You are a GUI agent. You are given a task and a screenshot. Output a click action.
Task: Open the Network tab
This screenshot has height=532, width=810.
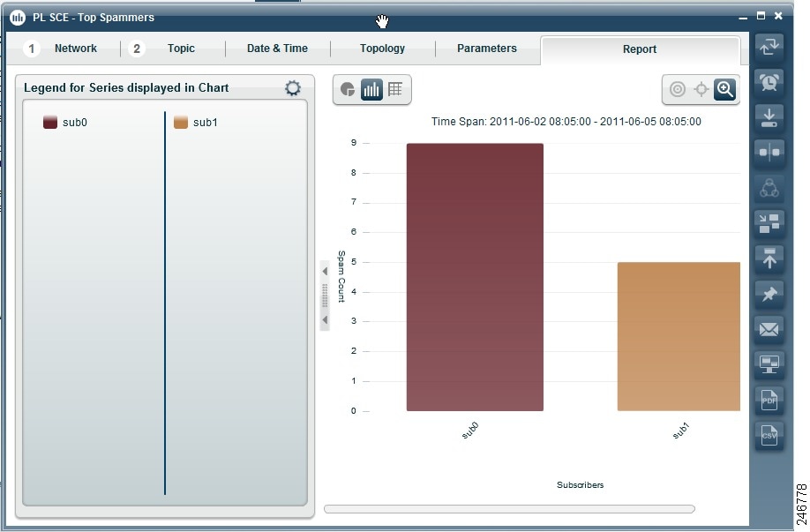point(75,48)
